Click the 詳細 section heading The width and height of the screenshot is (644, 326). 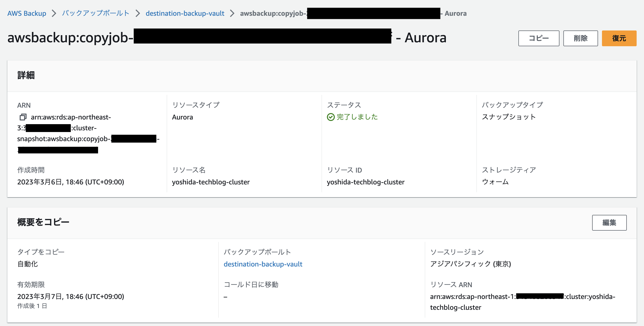coord(26,75)
